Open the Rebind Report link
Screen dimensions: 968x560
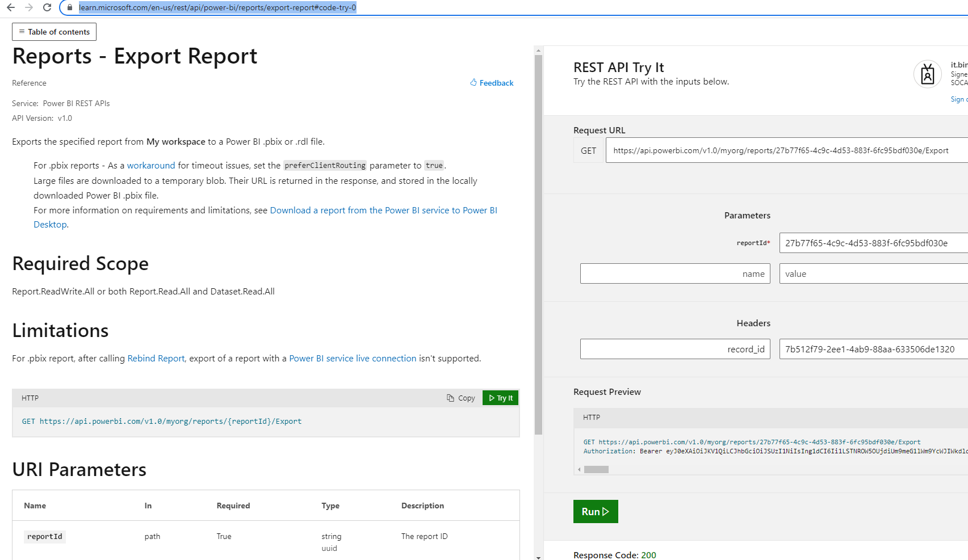pos(156,359)
